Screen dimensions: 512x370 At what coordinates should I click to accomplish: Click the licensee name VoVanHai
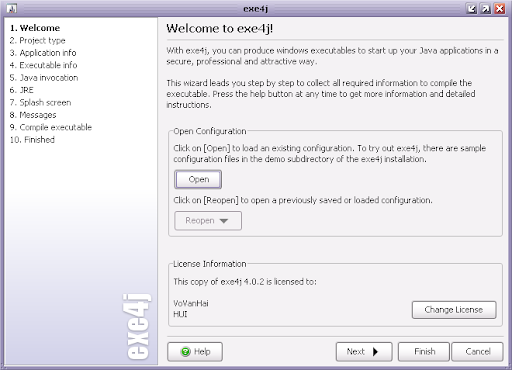pyautogui.click(x=191, y=303)
